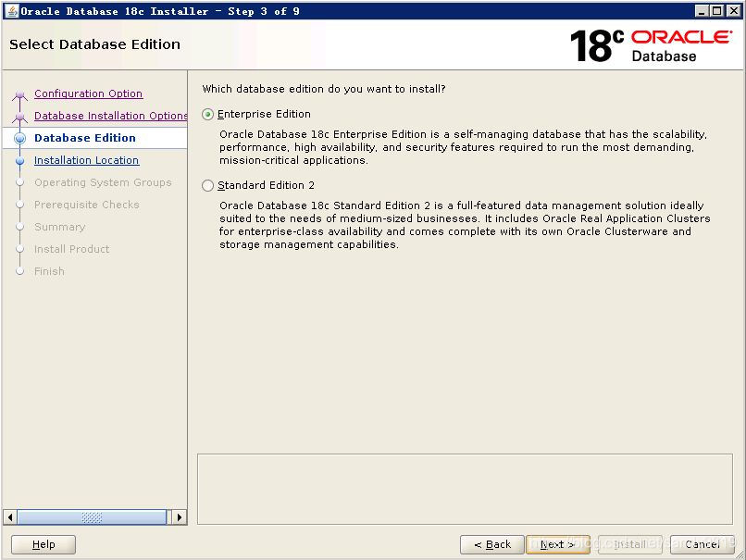Click the 'Select Database Edition' heading
The height and width of the screenshot is (560, 746).
coord(94,44)
